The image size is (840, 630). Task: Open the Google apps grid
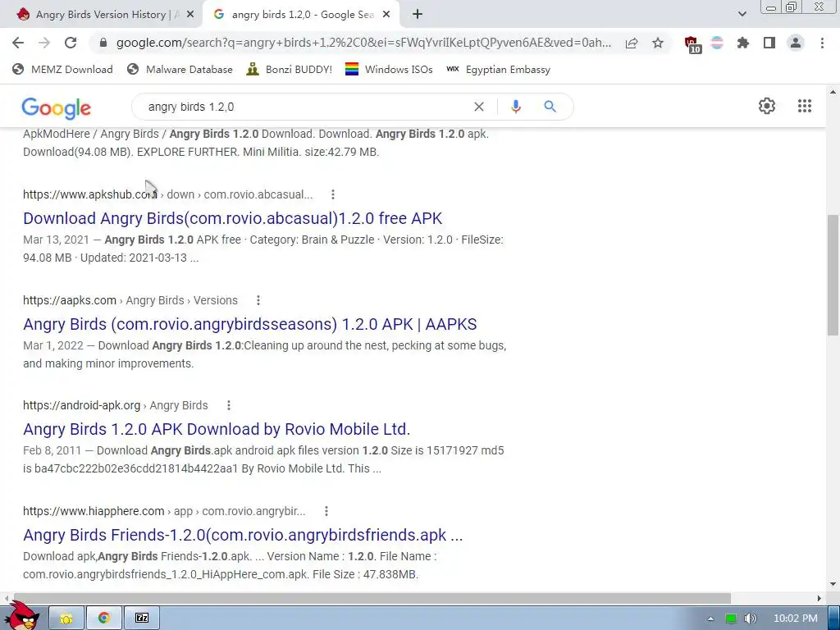tap(804, 106)
